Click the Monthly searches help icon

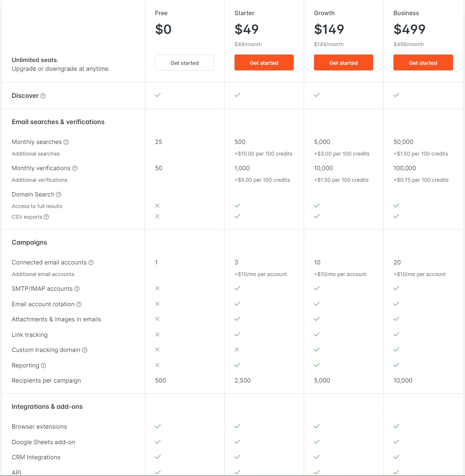point(66,142)
